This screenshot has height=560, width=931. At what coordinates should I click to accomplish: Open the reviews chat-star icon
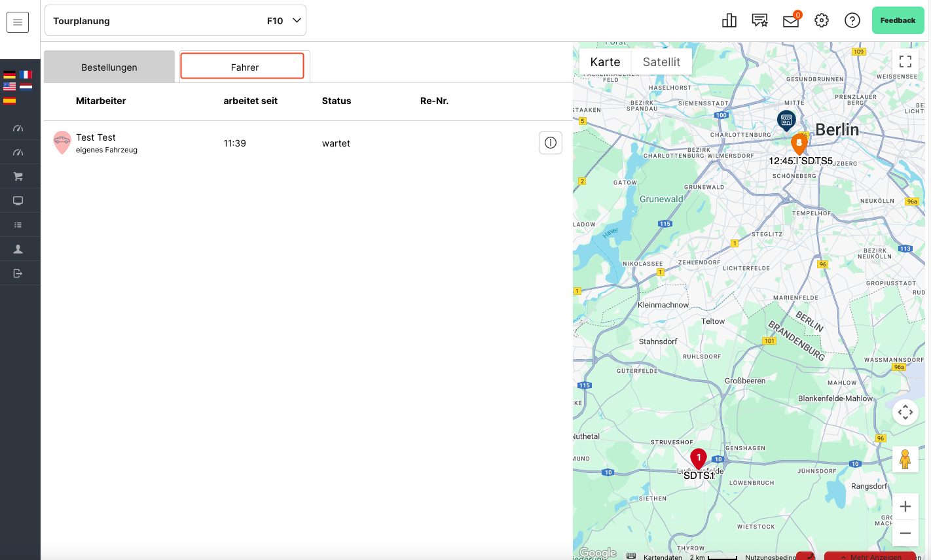coord(759,21)
